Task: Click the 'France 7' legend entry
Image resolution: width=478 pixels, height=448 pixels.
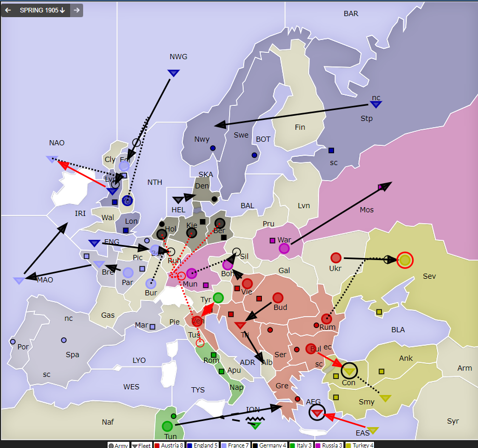Action: click(235, 445)
